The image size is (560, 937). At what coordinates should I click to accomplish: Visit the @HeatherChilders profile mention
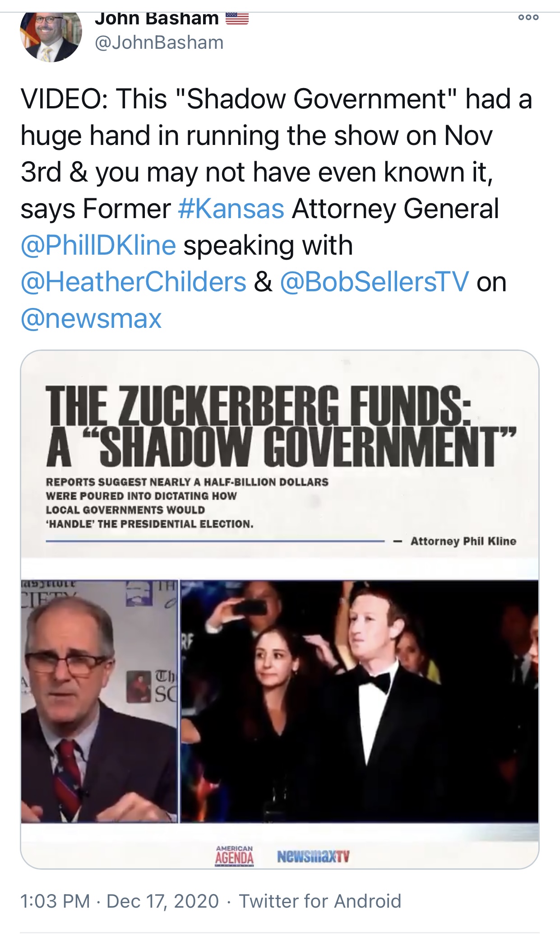click(x=134, y=282)
